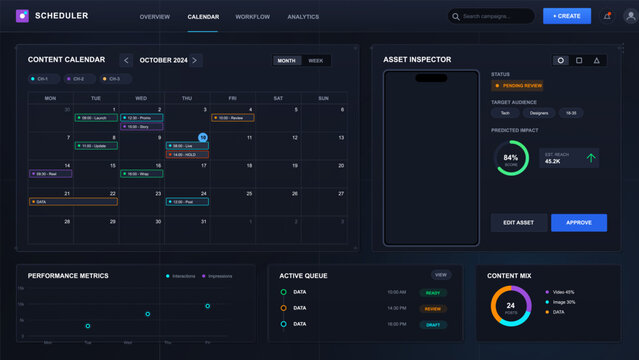Screen dimensions: 639x360
Task: Open the 14:00 HOLD event
Action: tap(187, 155)
